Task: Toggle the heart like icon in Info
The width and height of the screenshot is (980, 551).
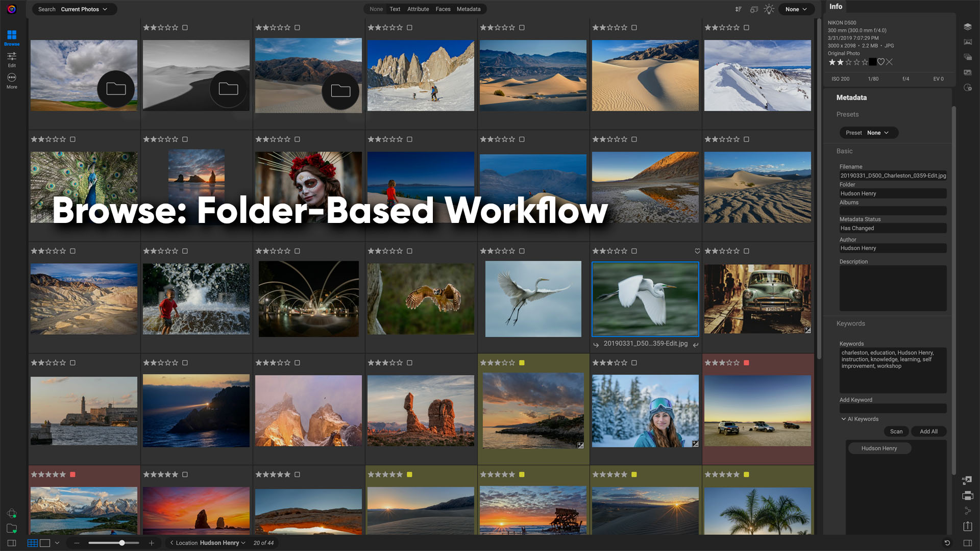Action: (x=881, y=62)
